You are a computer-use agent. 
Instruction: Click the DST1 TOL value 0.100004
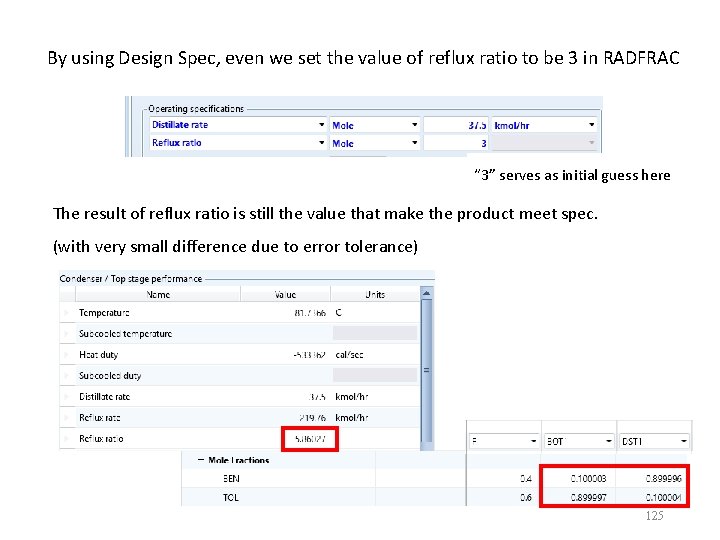point(664,497)
